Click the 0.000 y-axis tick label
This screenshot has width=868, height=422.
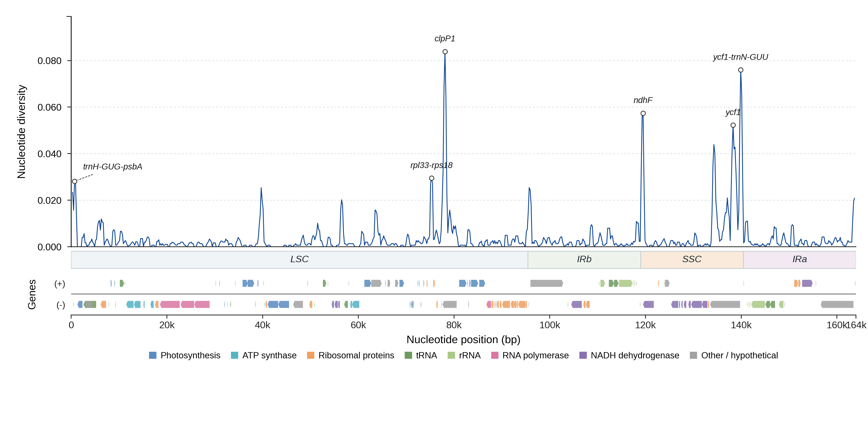point(50,247)
